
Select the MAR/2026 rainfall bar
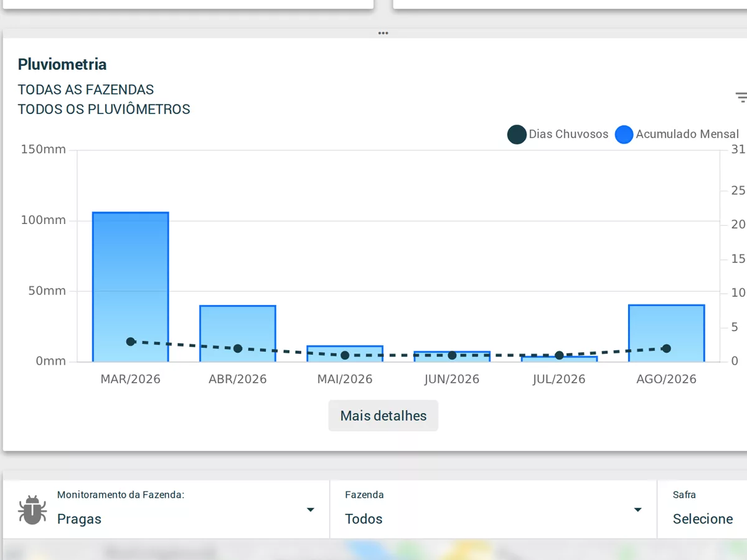click(131, 287)
